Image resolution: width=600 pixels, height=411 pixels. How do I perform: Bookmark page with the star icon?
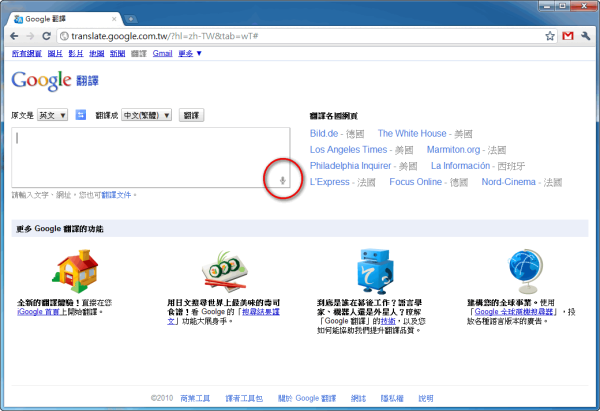tap(550, 36)
